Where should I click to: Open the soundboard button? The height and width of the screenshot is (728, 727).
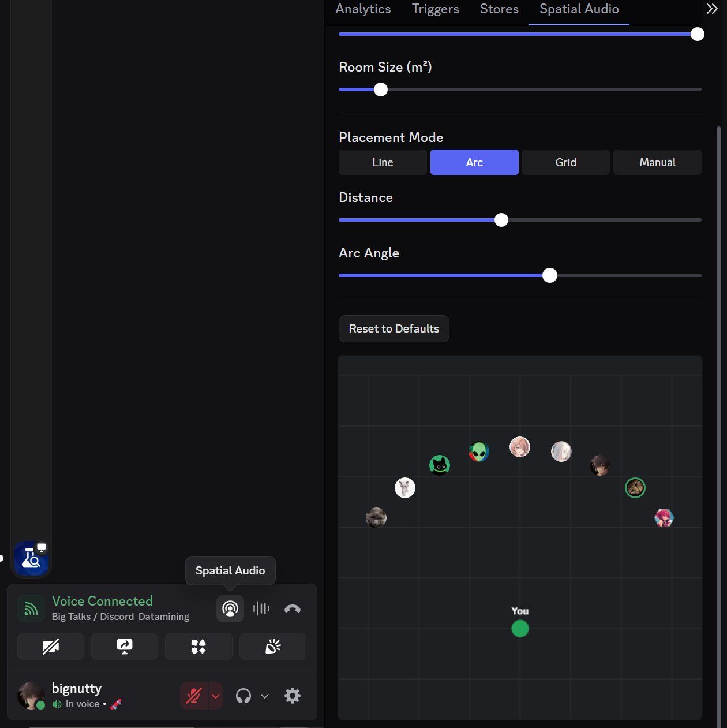[x=273, y=647]
